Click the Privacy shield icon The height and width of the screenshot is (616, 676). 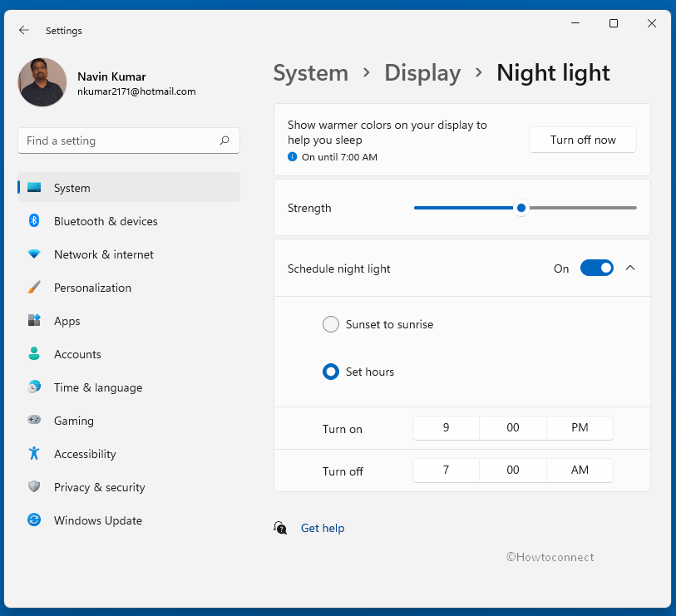(x=34, y=486)
